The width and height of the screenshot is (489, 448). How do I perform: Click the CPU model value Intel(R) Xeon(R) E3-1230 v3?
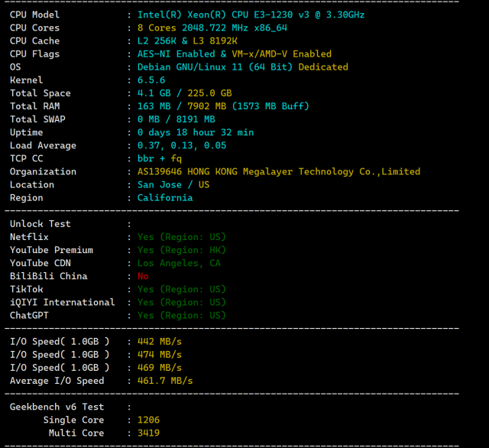(251, 15)
